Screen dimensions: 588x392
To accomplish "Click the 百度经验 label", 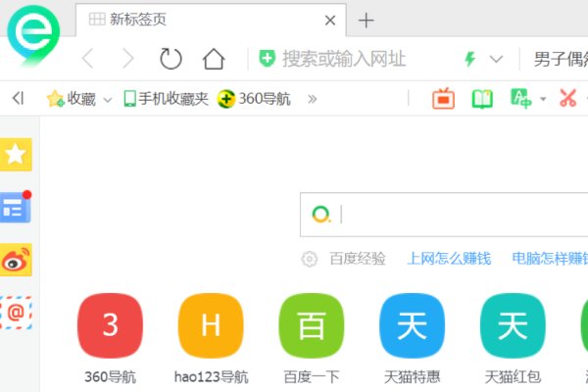I will pos(358,259).
